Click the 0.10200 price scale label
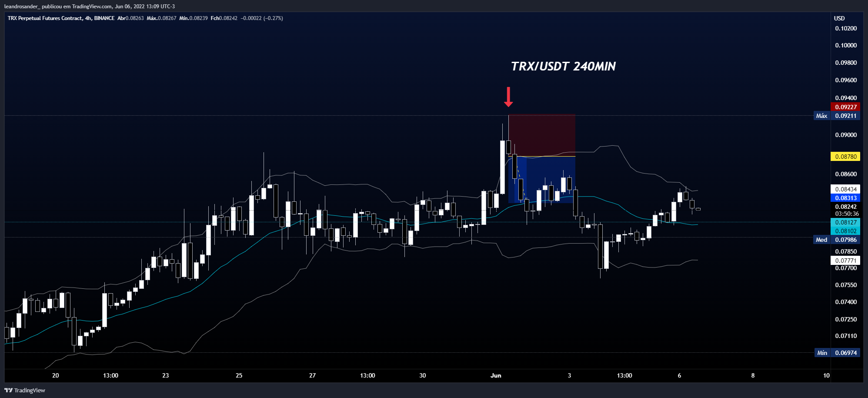 click(x=846, y=28)
